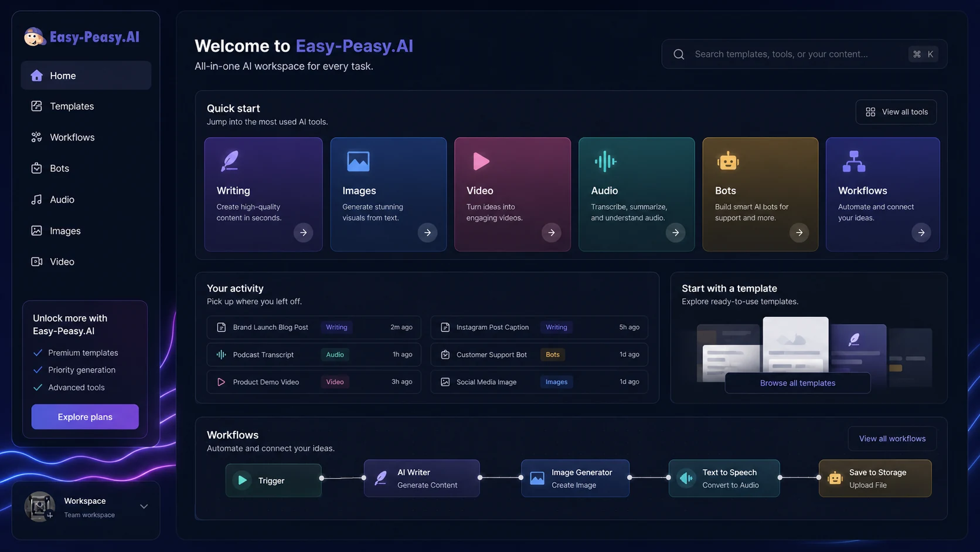Click the View all tools button
Viewport: 980px width, 552px height.
(896, 112)
